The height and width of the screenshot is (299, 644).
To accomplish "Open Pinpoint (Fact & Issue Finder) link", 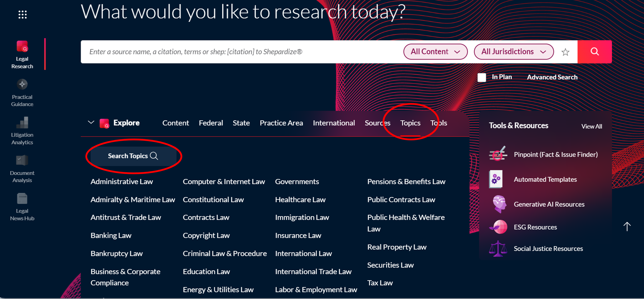I will 556,154.
